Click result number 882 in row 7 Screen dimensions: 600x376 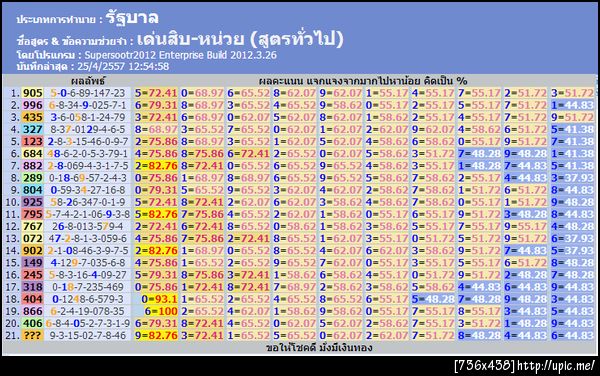click(32, 166)
